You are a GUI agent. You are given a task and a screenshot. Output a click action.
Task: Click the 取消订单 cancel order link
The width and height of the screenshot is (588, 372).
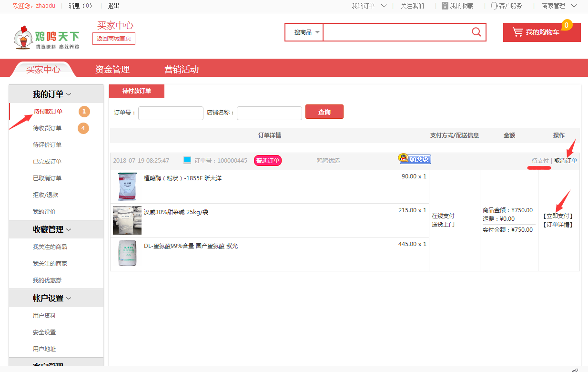(x=566, y=161)
